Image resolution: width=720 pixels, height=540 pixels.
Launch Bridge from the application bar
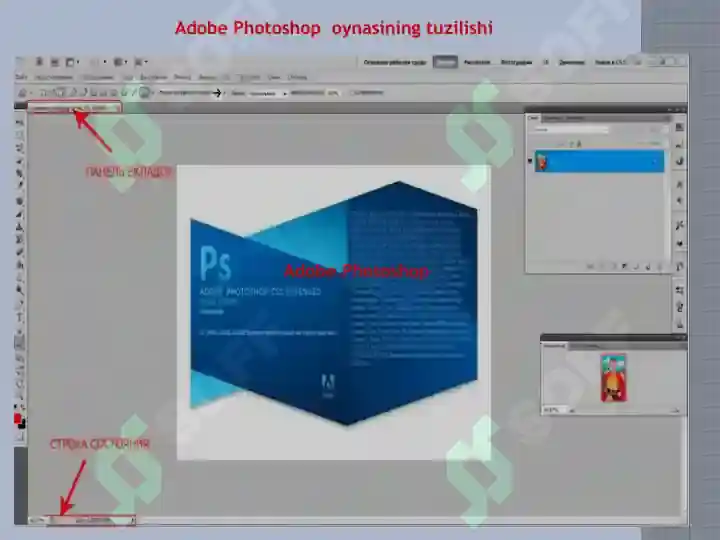coord(39,62)
